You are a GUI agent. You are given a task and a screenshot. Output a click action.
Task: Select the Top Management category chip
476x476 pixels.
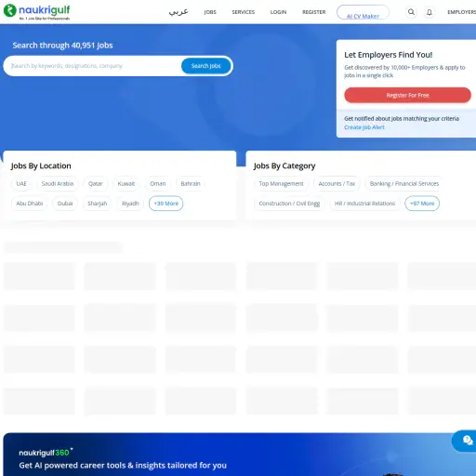(x=282, y=184)
